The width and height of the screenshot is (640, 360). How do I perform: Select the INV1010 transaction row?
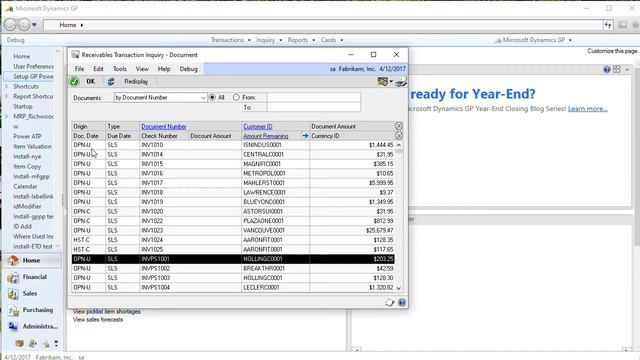click(x=233, y=145)
